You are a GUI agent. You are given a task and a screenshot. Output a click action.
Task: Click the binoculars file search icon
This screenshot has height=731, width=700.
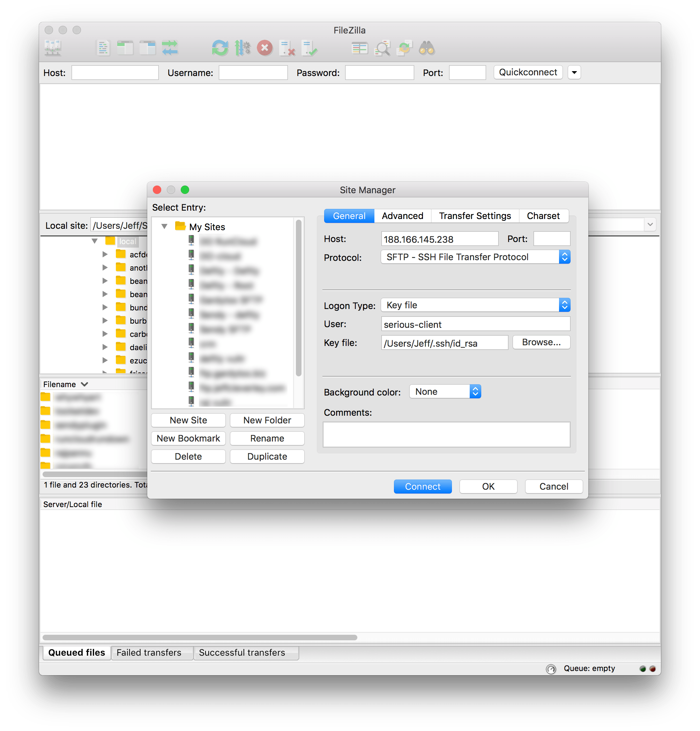426,48
